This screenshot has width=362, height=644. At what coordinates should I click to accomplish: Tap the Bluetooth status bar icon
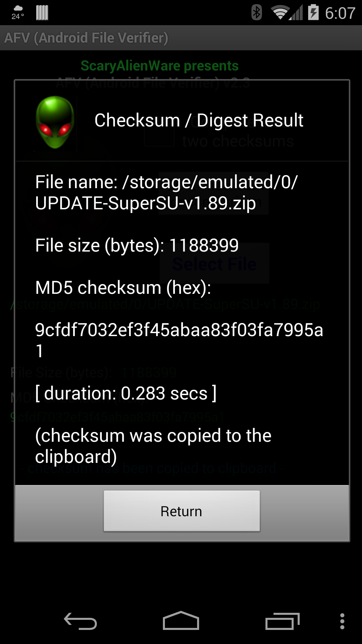point(257,13)
